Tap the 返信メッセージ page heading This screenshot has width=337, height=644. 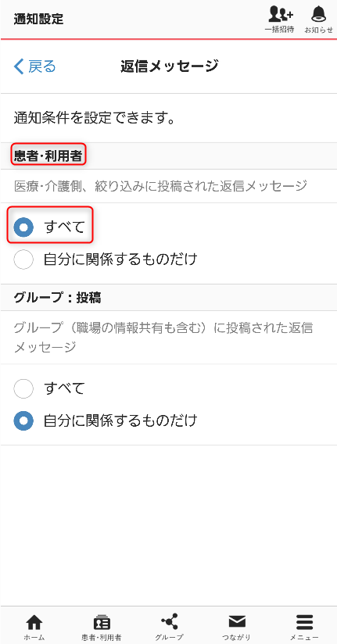click(x=169, y=66)
